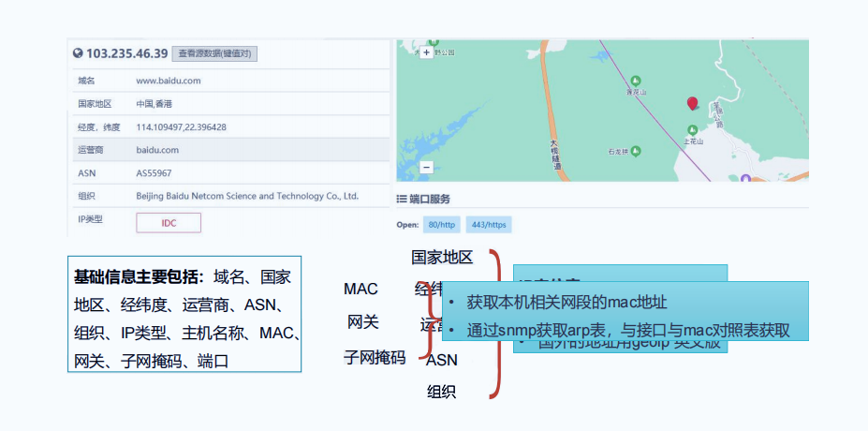The height and width of the screenshot is (431, 868).
Task: Click the IDC IP type badge
Action: coord(169,223)
